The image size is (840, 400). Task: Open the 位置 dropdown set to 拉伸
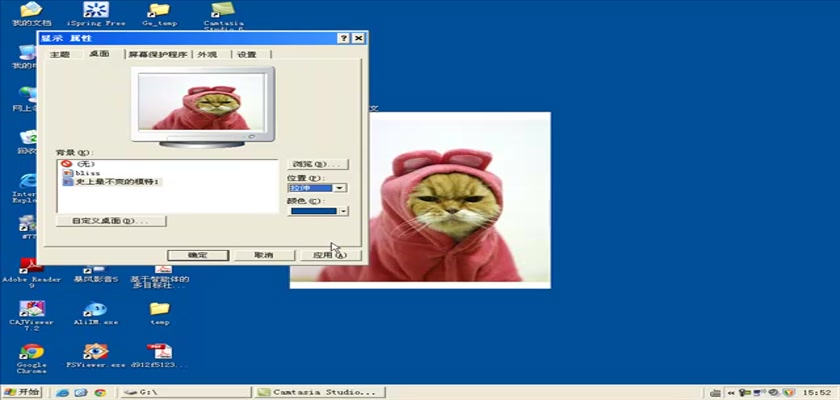pyautogui.click(x=318, y=188)
